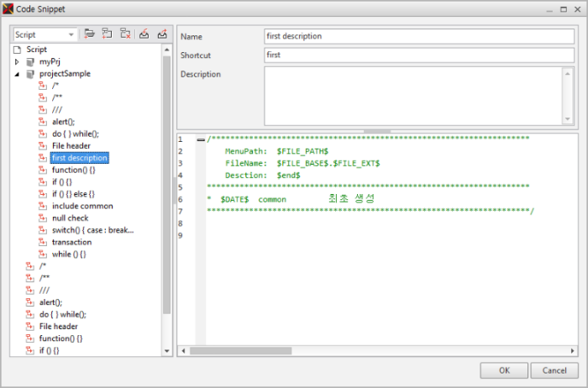Screen dimensions: 588x388
Task: Collapse the code fold marker at line 1
Action: (x=200, y=139)
